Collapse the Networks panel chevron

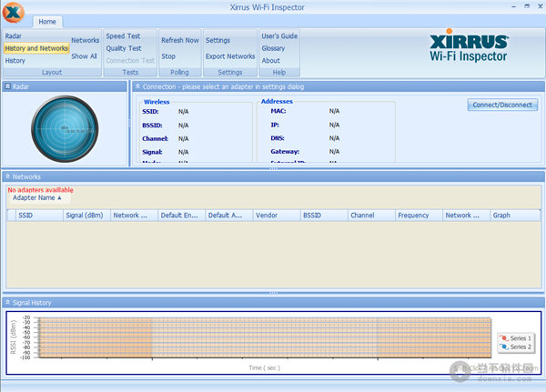coord(7,176)
